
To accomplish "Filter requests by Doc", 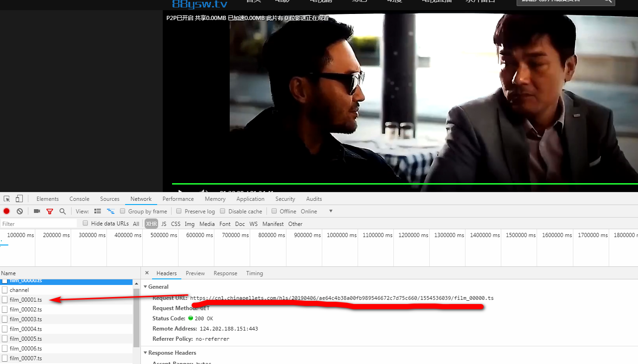I will pyautogui.click(x=240, y=224).
